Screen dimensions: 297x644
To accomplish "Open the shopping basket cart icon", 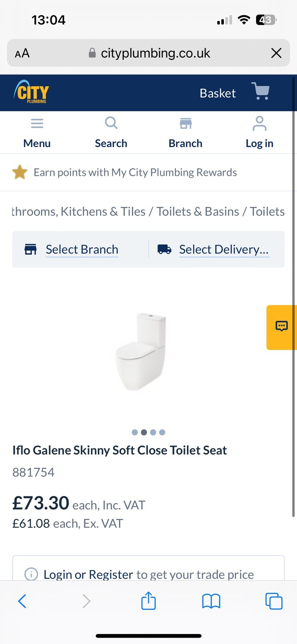I will tap(260, 91).
